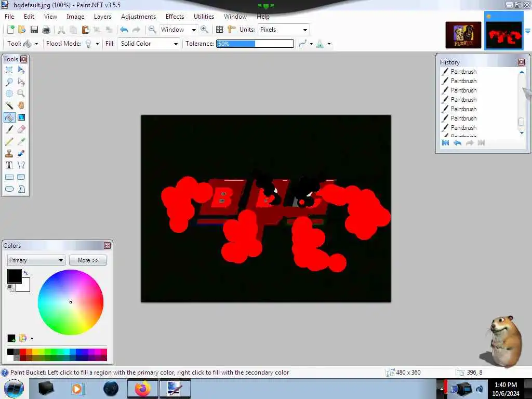The image size is (532, 399).
Task: Reset colors to black and white
Action: pyautogui.click(x=11, y=288)
